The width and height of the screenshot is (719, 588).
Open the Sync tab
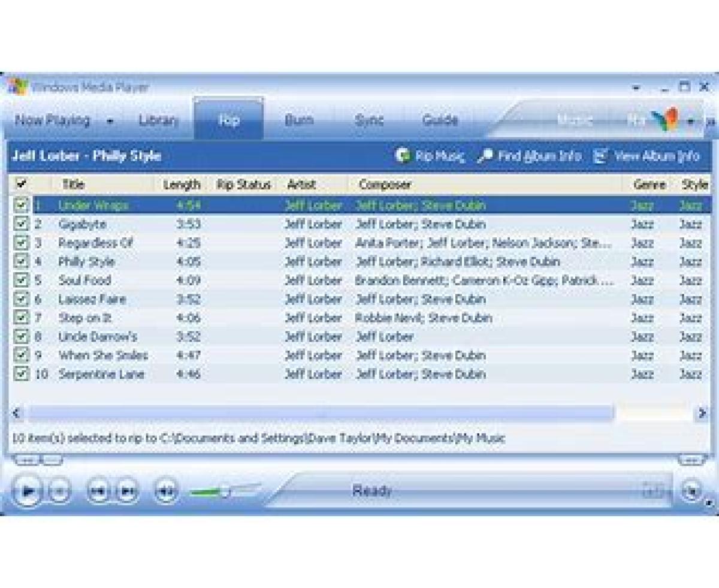368,120
